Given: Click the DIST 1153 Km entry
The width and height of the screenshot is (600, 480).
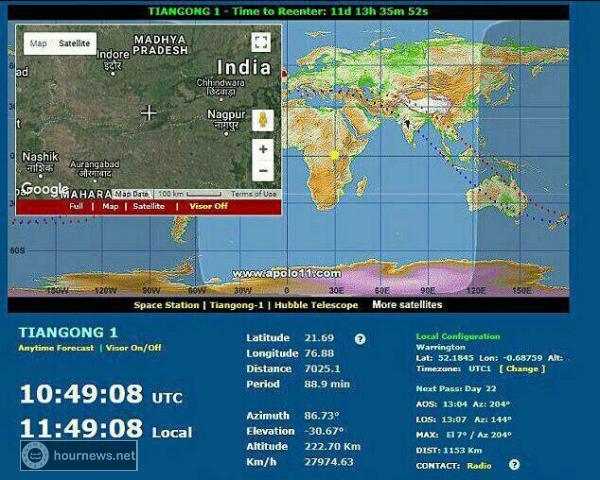Looking at the screenshot, I should coord(449,451).
